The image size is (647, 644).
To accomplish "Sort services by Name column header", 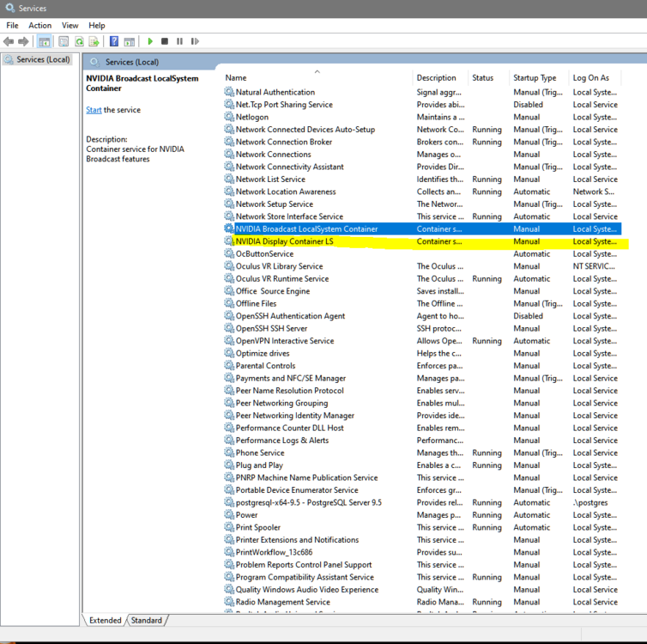I will (236, 78).
